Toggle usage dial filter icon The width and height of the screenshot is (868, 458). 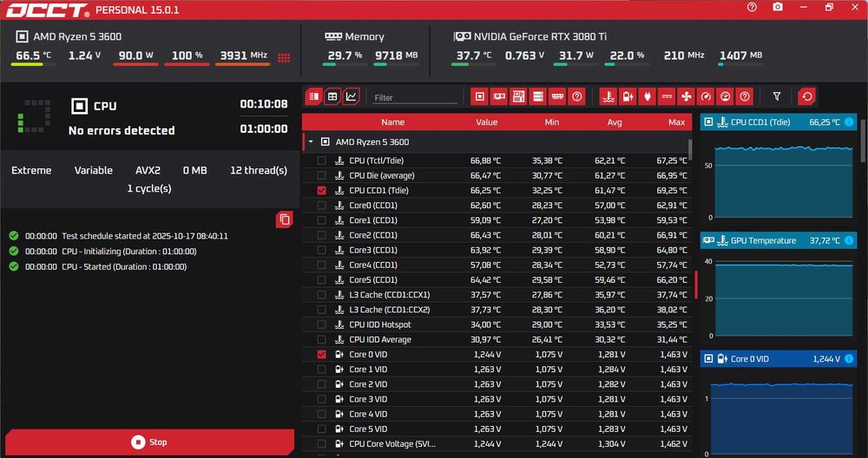coord(725,97)
